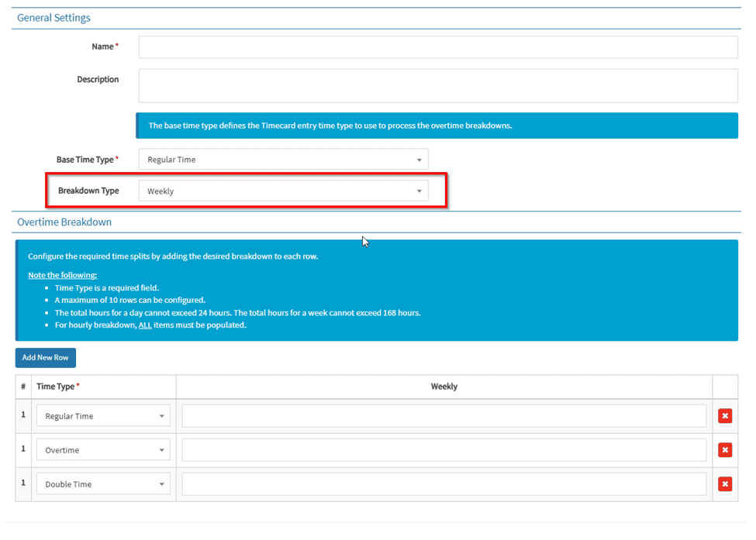This screenshot has width=756, height=540.
Task: Select Weekly hours field for Regular Time row
Action: 444,416
